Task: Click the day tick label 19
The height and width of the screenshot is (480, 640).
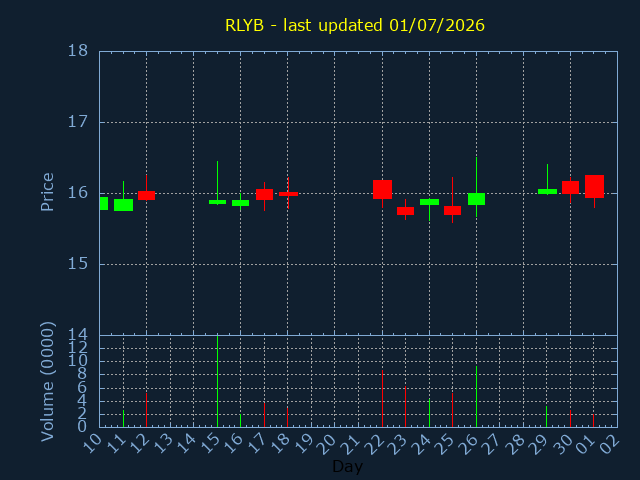Action: (304, 444)
